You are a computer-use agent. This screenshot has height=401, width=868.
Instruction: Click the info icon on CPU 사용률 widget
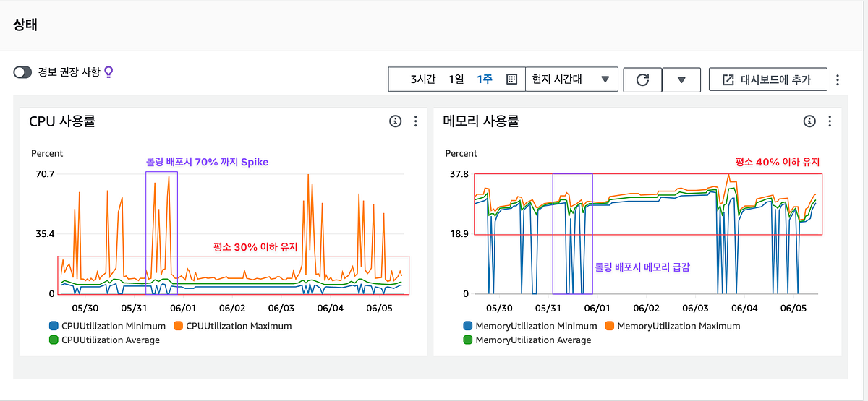[x=395, y=121]
